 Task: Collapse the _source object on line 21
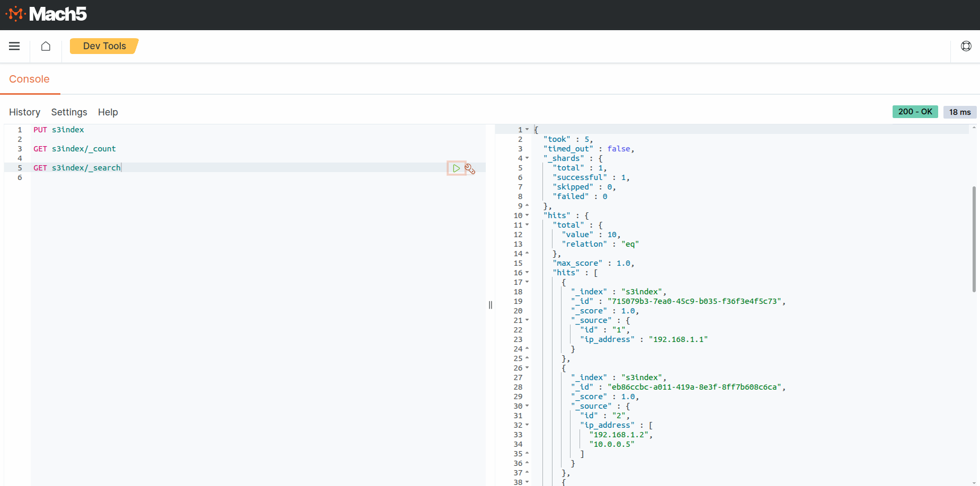click(x=527, y=320)
